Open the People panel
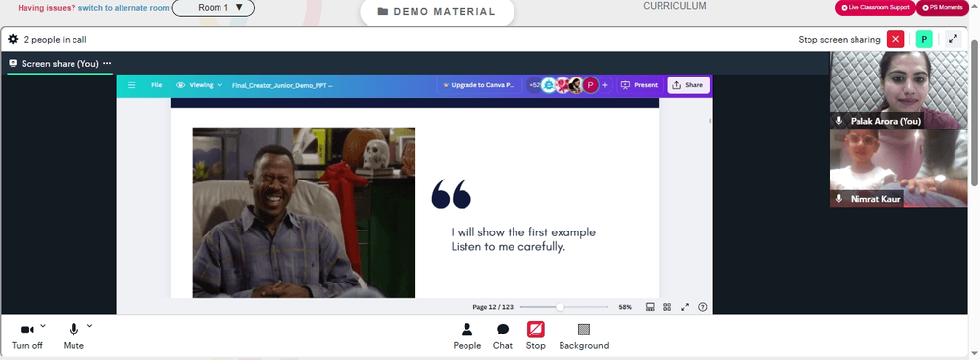The height and width of the screenshot is (360, 980). click(466, 336)
